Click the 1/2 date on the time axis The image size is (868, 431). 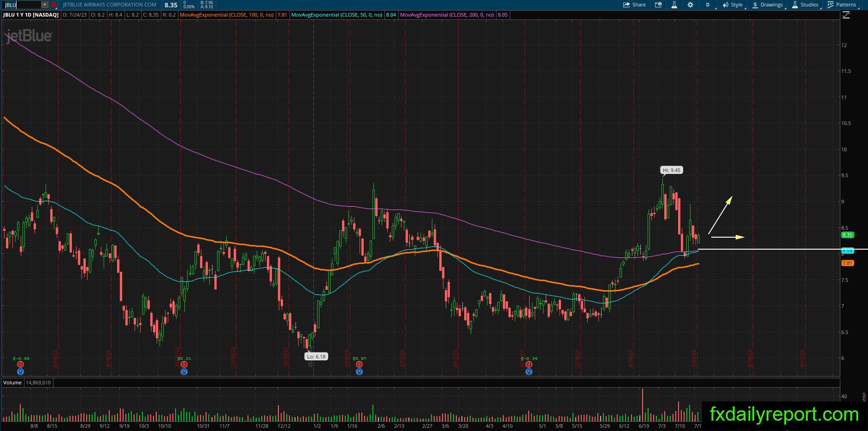pos(317,426)
